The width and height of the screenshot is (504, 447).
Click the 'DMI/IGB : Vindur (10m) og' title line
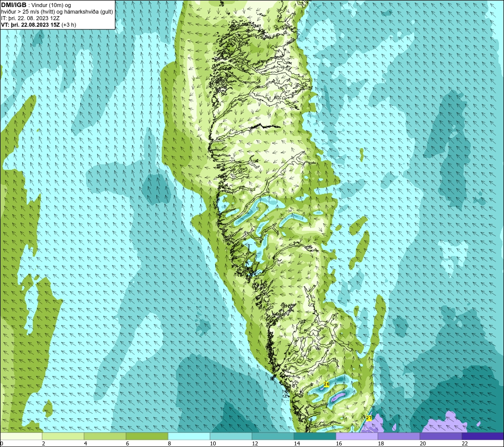pyautogui.click(x=36, y=5)
